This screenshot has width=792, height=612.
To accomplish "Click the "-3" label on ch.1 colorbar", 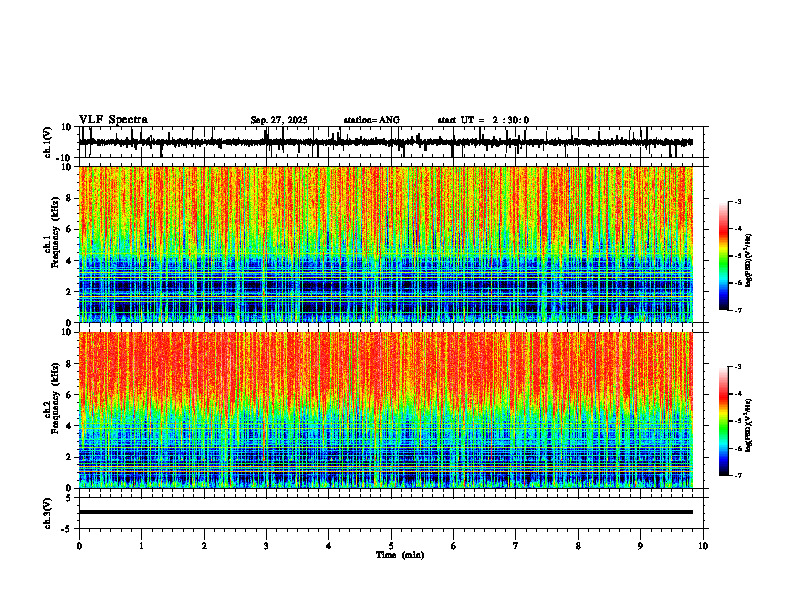I will pyautogui.click(x=738, y=202).
